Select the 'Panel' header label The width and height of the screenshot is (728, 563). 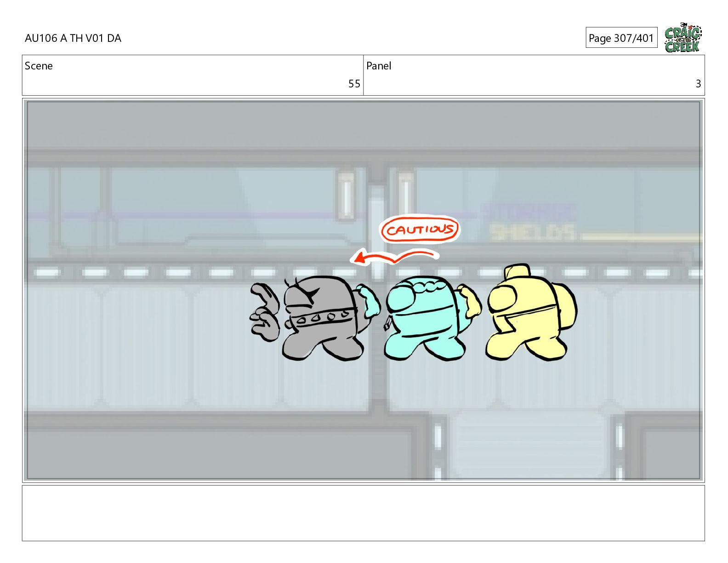pos(379,66)
